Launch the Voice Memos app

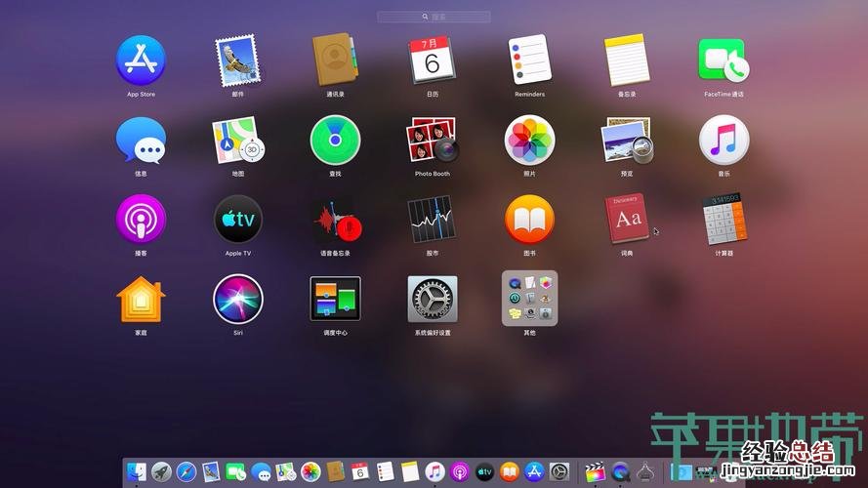pos(335,220)
